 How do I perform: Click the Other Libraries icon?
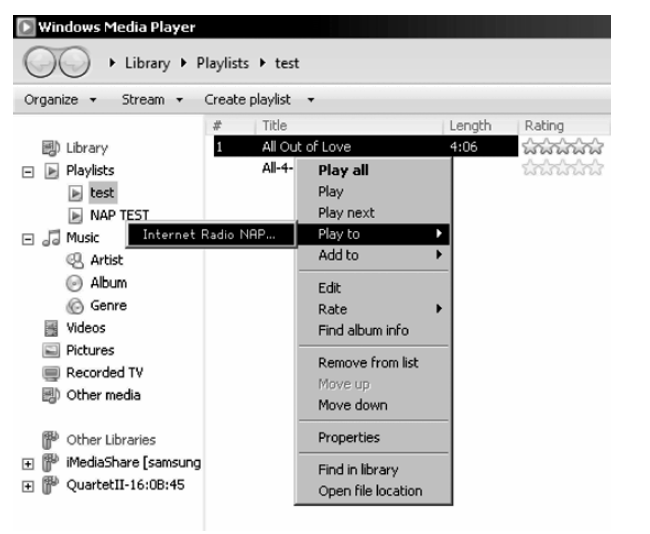[50, 440]
